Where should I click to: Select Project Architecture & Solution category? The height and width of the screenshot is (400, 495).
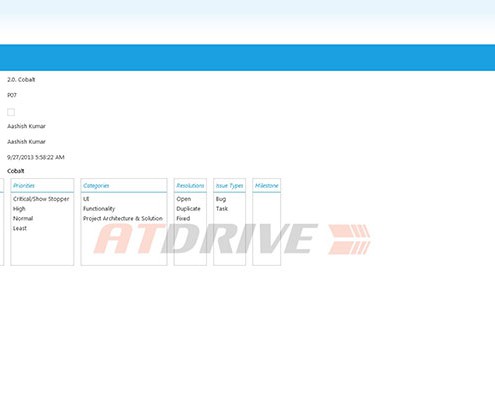point(123,218)
